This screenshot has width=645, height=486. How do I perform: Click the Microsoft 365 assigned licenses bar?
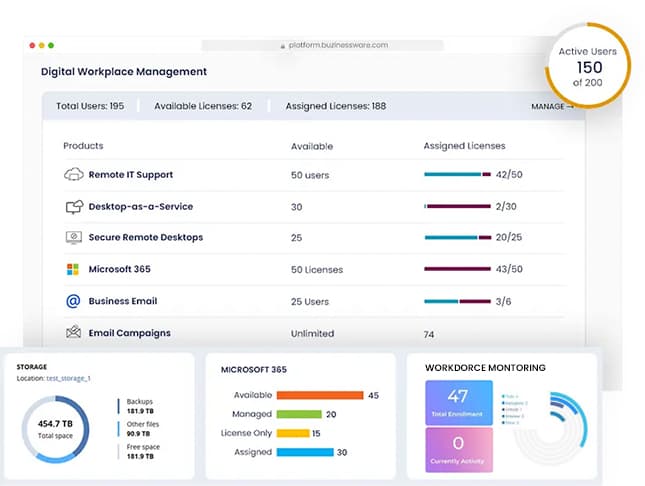[x=457, y=269]
